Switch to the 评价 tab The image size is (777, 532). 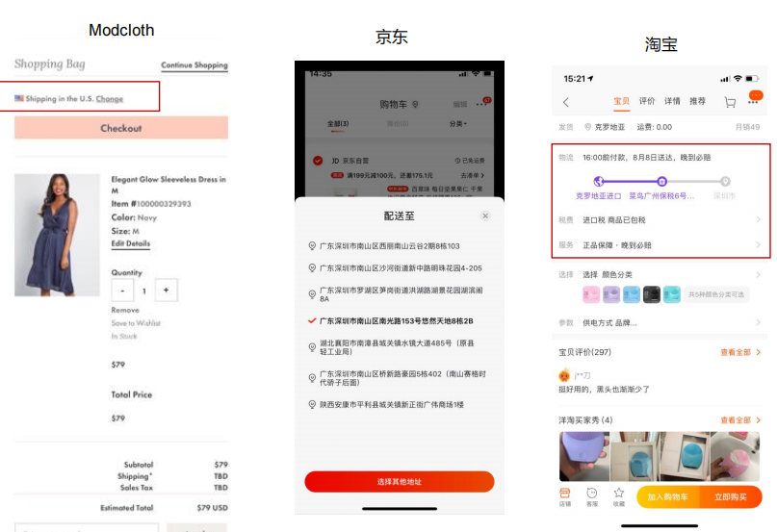tap(647, 101)
